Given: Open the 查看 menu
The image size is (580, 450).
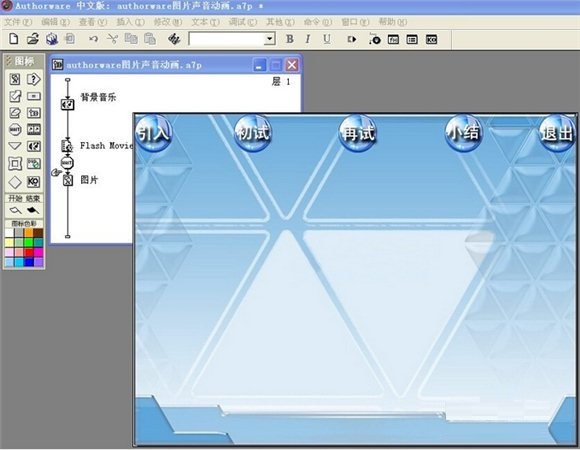Looking at the screenshot, I should [93, 22].
